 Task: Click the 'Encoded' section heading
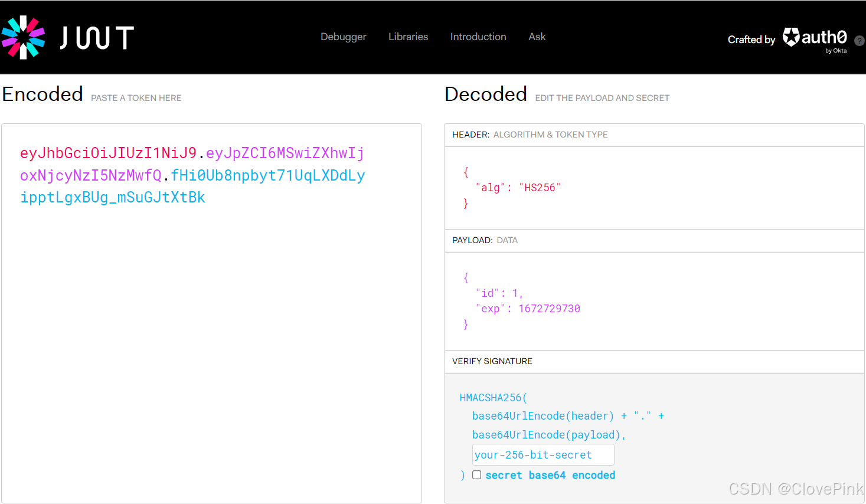[x=43, y=94]
